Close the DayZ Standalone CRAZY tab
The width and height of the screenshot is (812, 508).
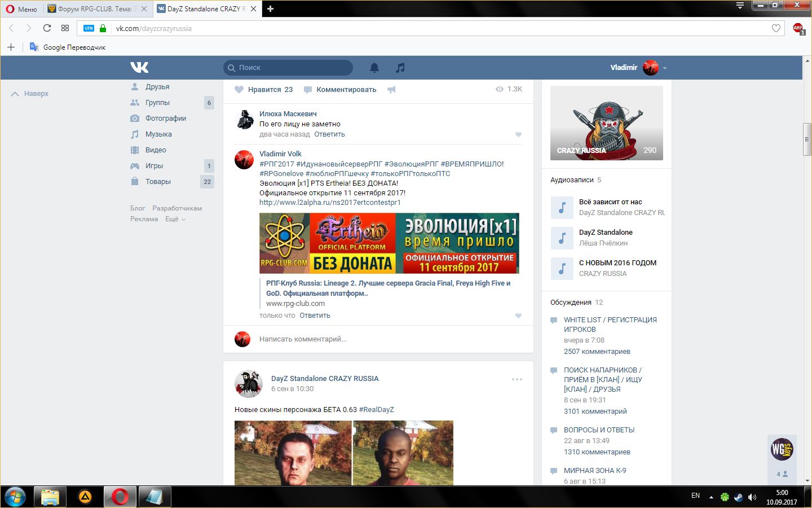point(254,8)
